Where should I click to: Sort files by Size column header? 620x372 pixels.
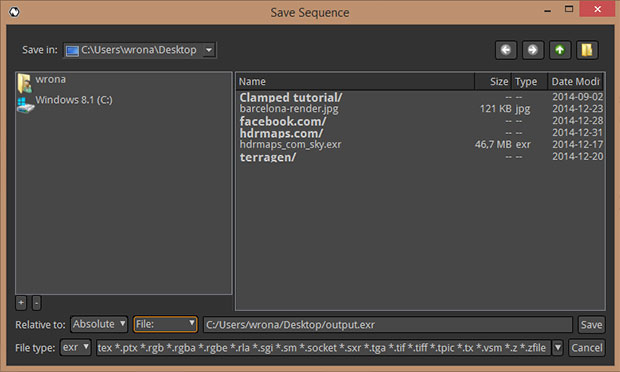[493, 81]
